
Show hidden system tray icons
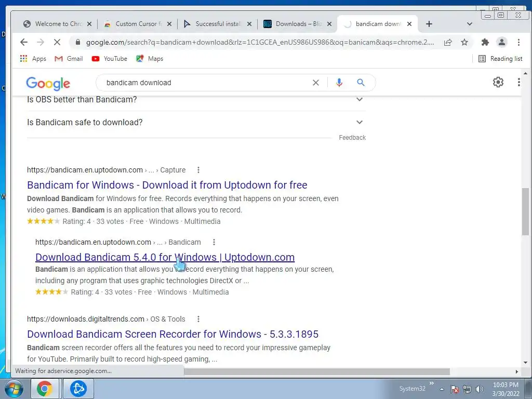tap(442, 389)
